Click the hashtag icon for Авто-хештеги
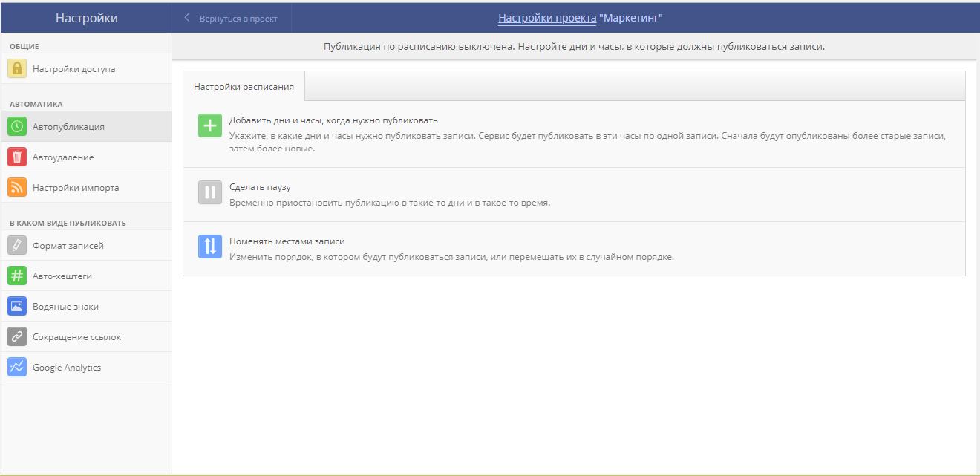 click(15, 276)
